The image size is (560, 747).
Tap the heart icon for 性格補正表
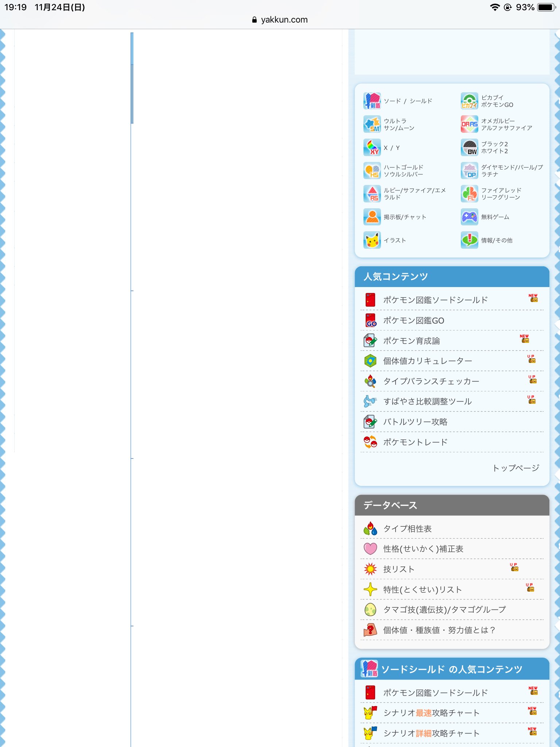click(x=370, y=549)
